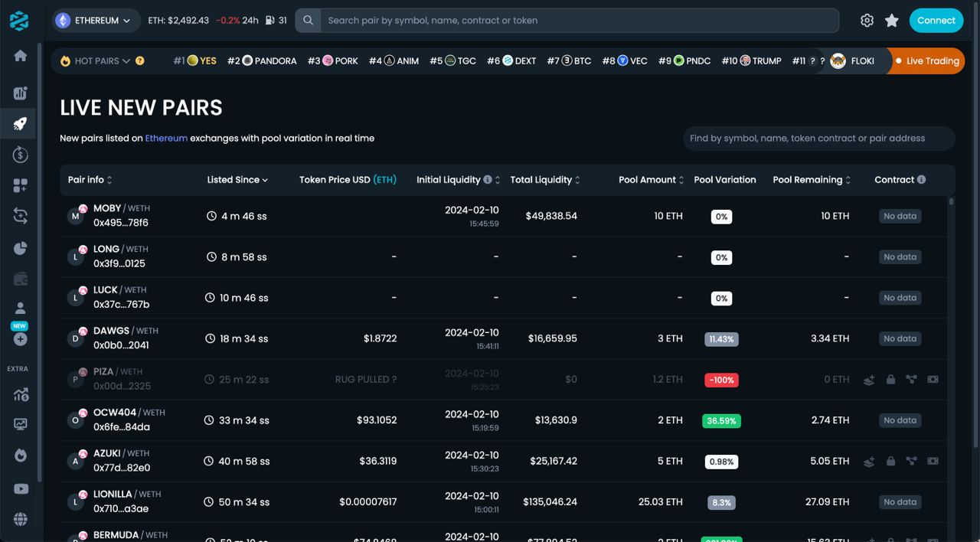Select hot pair #10 TRUMP
This screenshot has height=542, width=980.
click(752, 60)
